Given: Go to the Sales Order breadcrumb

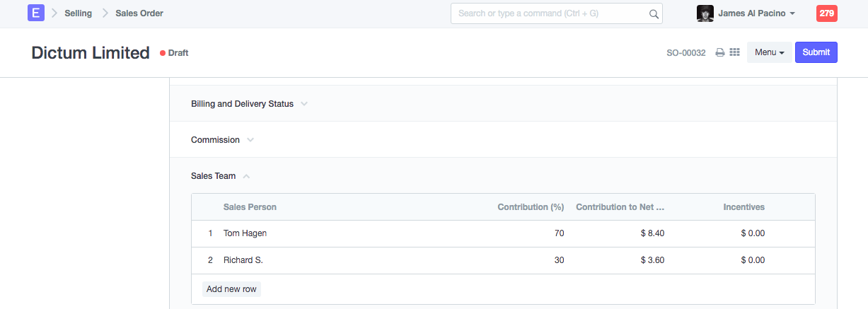Looking at the screenshot, I should [x=139, y=13].
